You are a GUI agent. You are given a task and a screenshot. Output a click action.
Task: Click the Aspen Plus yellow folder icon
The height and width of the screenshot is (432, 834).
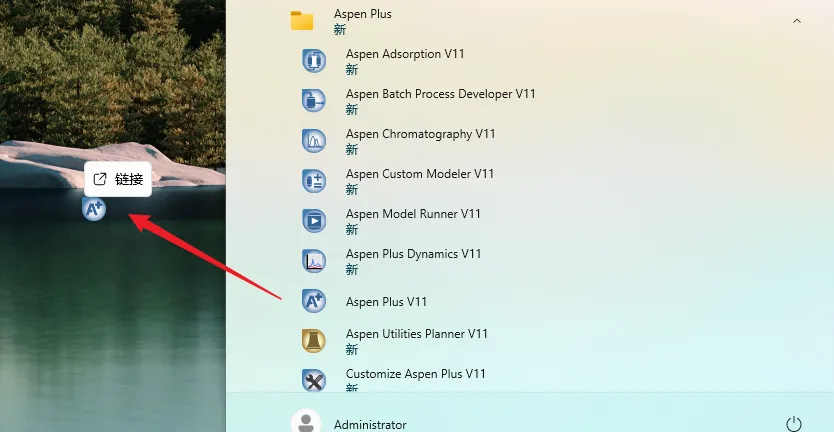click(302, 21)
